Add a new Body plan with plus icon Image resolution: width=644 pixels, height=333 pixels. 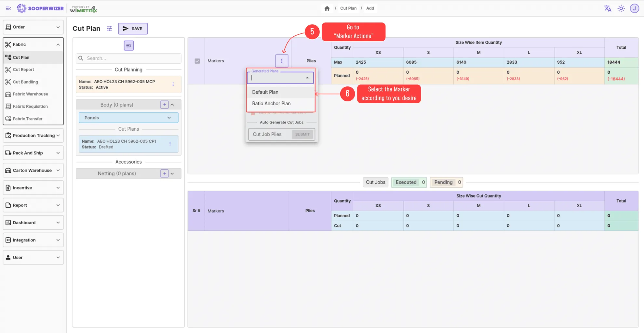[165, 105]
